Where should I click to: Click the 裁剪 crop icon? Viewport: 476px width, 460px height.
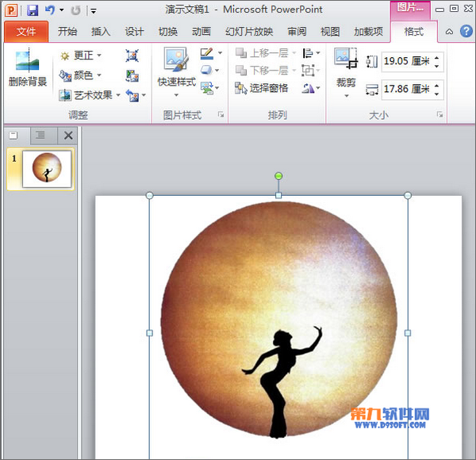pyautogui.click(x=346, y=58)
